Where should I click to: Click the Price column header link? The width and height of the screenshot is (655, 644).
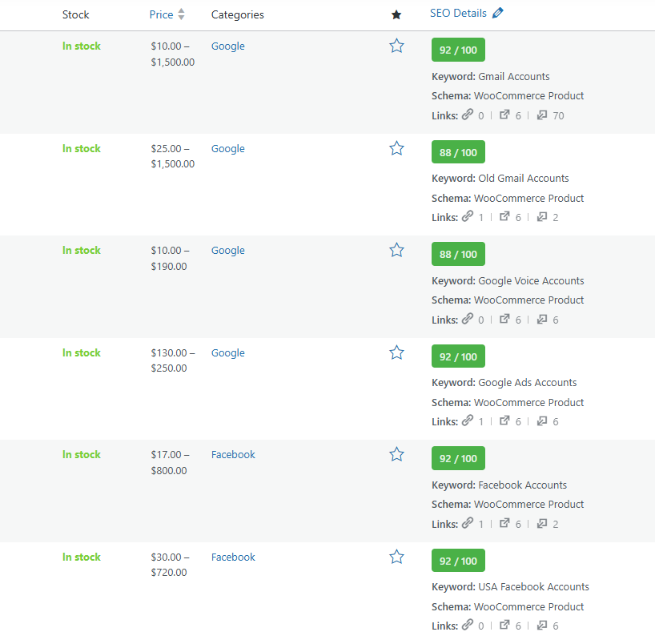coord(161,14)
